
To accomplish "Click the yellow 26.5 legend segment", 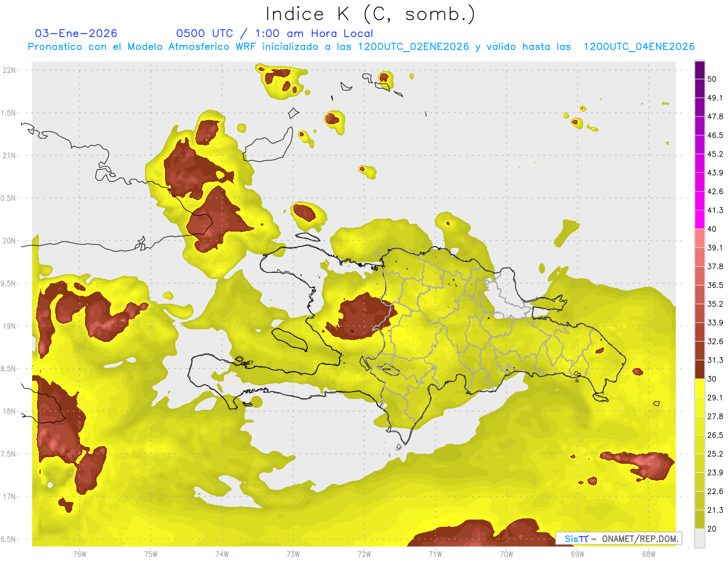I will pyautogui.click(x=699, y=426).
